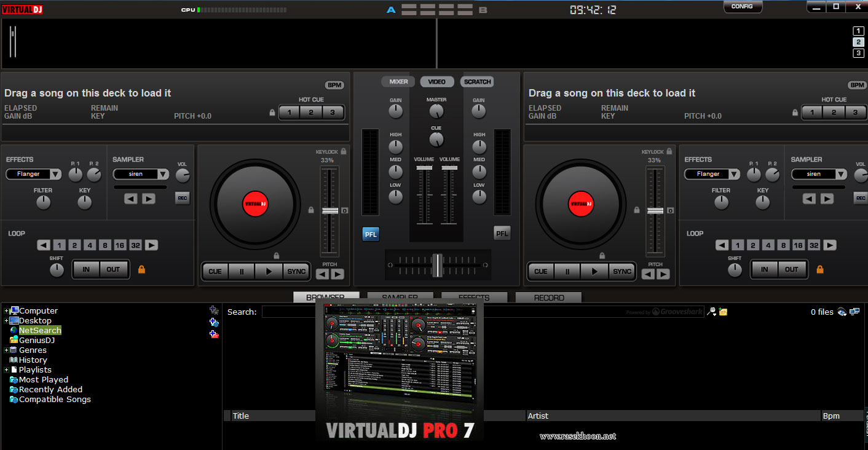Click right deck BPM button

(x=857, y=85)
